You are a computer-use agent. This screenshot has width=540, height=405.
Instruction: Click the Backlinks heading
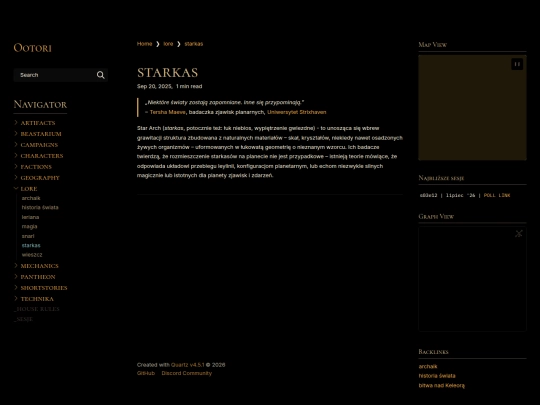click(433, 352)
